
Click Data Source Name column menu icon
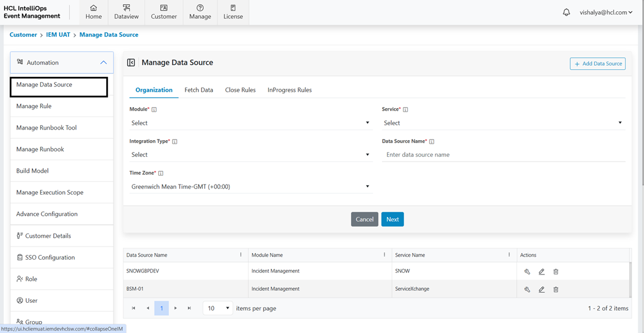tap(240, 255)
